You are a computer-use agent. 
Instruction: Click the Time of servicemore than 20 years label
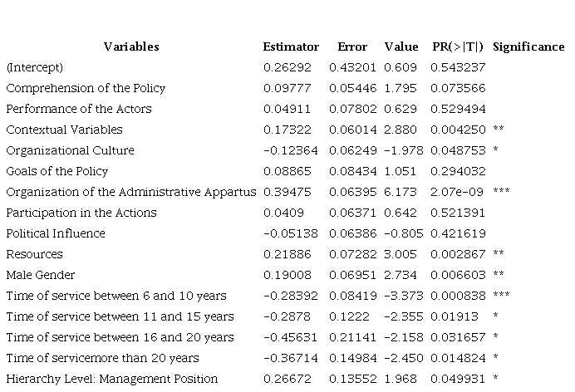pos(102,358)
